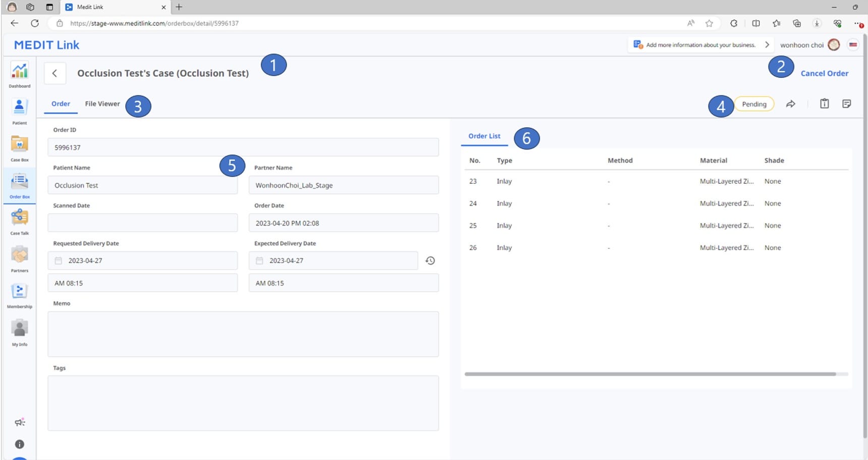868x460 pixels.
Task: Open the Partners sidebar icon
Action: 19,259
